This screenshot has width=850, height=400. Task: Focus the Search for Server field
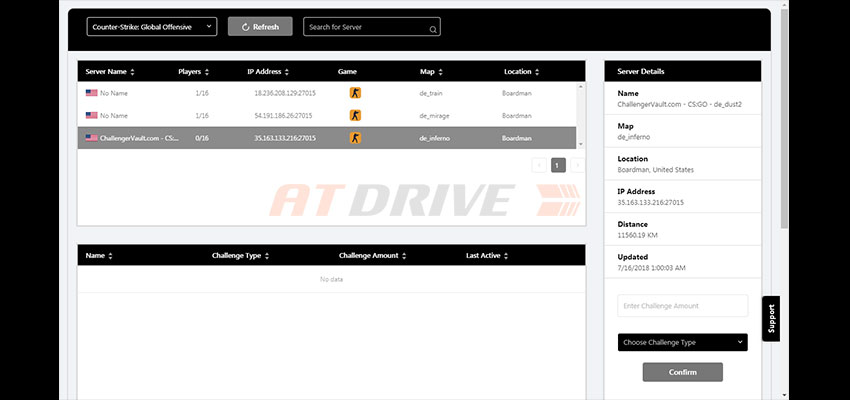tap(371, 27)
